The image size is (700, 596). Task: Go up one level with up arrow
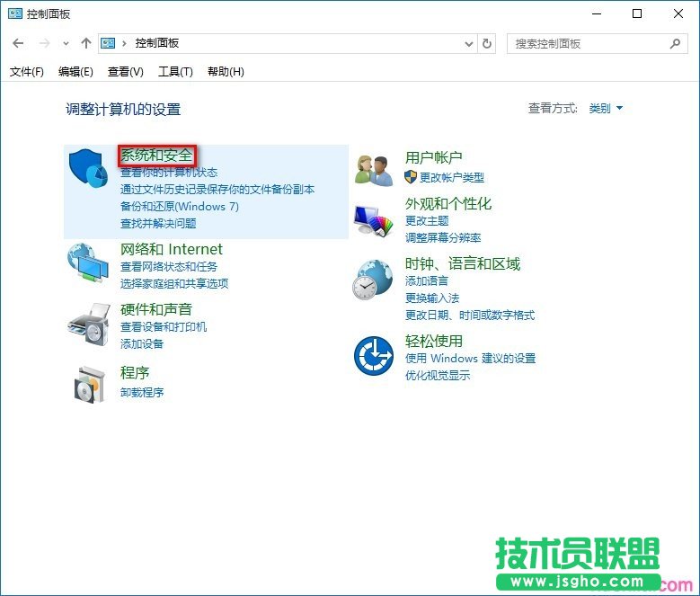tap(86, 43)
